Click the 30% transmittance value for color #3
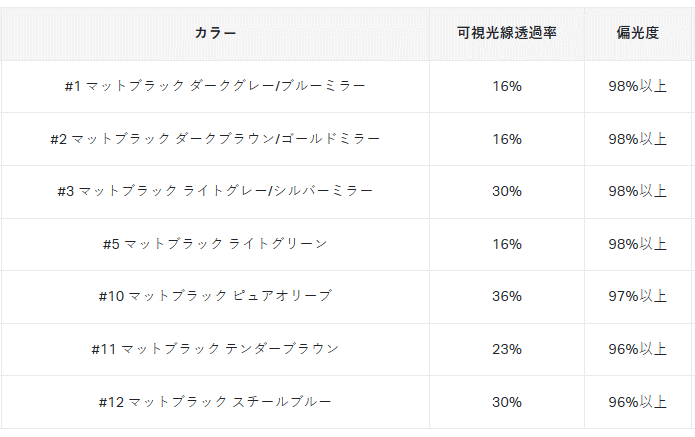Image resolution: width=695 pixels, height=437 pixels. pyautogui.click(x=507, y=191)
